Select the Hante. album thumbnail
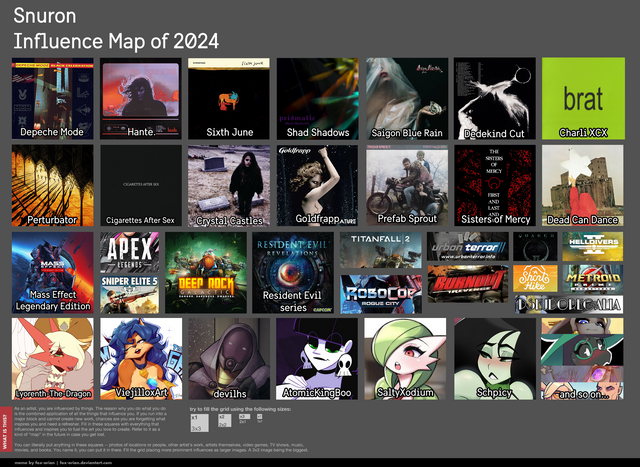 pyautogui.click(x=141, y=98)
